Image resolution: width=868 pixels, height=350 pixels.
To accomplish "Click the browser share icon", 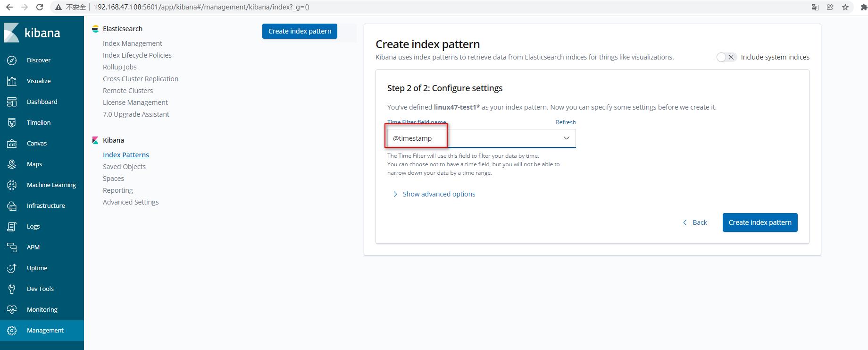I will pos(830,7).
